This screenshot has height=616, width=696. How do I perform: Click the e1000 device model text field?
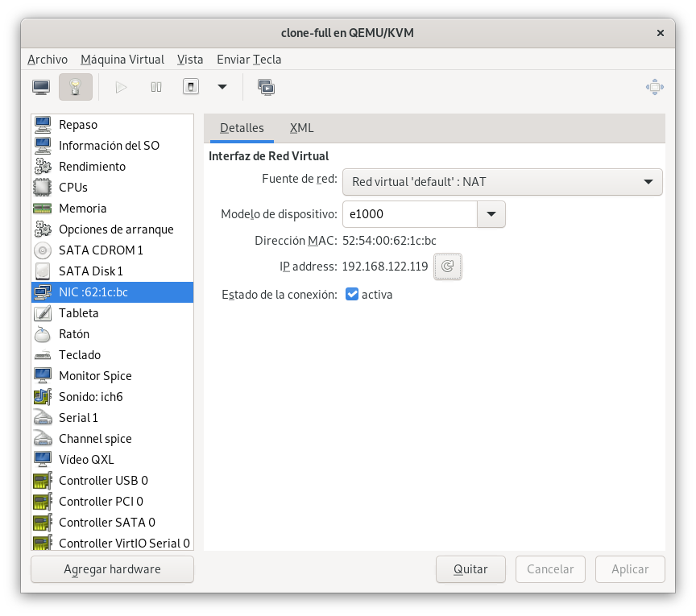pyautogui.click(x=409, y=215)
